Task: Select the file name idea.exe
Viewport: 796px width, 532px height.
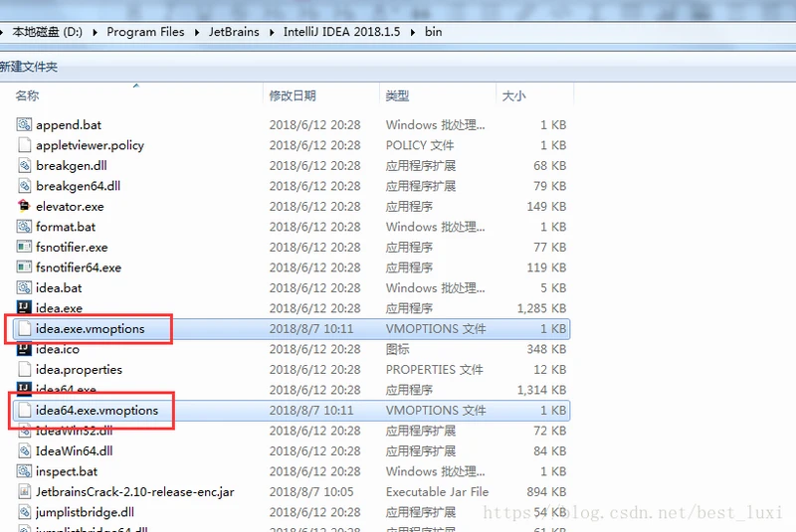Action: click(x=59, y=308)
